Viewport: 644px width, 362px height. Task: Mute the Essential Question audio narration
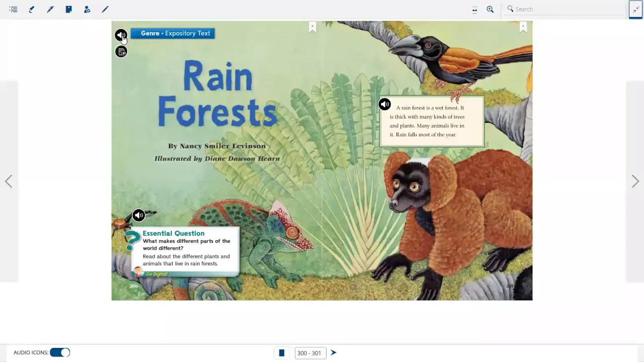coord(138,215)
